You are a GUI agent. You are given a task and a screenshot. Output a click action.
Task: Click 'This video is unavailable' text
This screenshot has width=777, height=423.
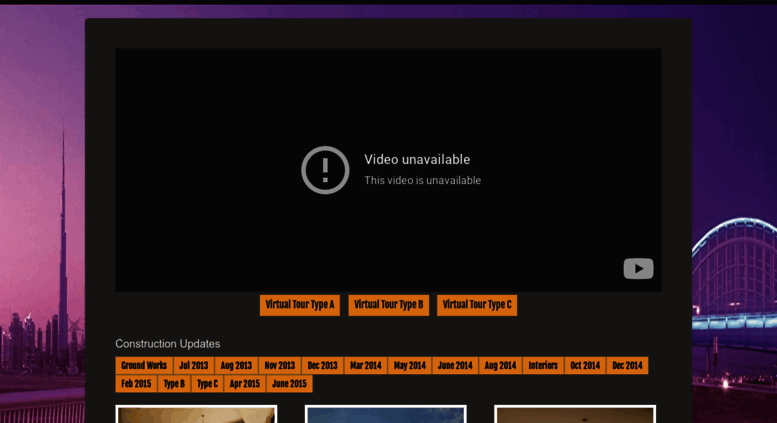423,180
